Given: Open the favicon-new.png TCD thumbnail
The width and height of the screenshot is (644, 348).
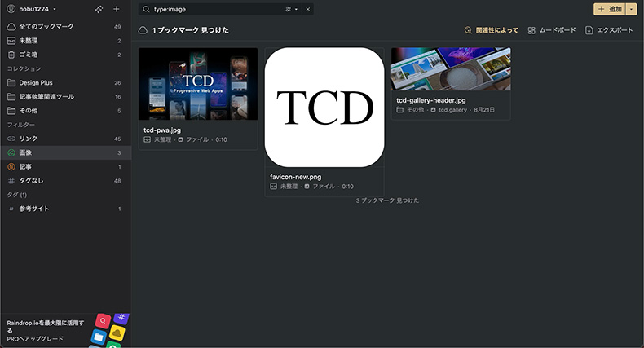Looking at the screenshot, I should point(324,107).
